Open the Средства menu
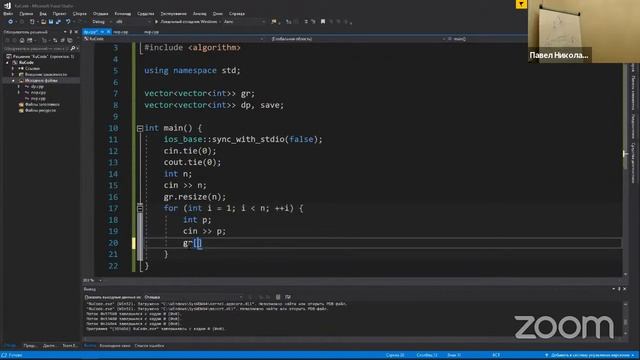The image size is (640, 360). click(146, 13)
